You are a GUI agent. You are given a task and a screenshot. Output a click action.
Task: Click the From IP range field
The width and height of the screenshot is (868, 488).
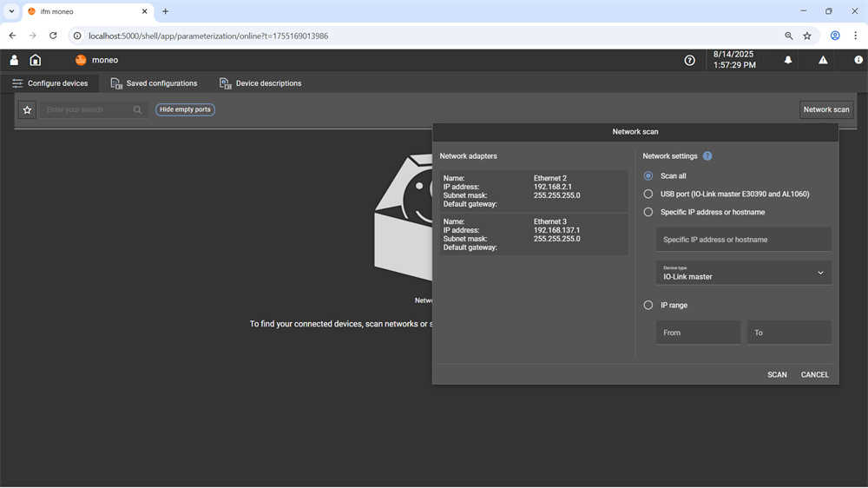(x=698, y=333)
